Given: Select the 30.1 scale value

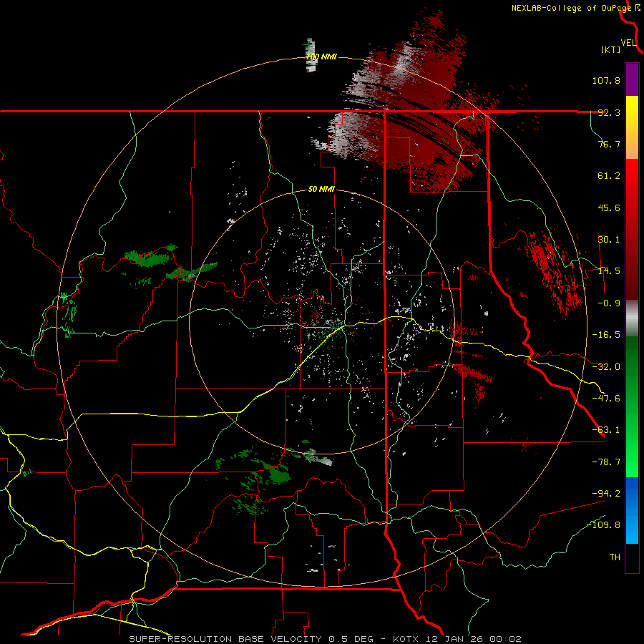Looking at the screenshot, I should 609,240.
